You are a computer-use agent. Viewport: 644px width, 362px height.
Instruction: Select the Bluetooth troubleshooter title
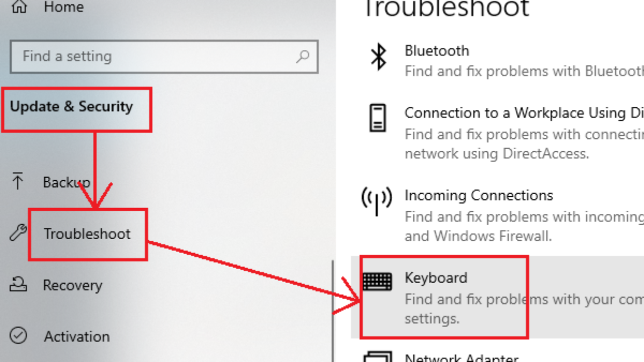click(437, 51)
